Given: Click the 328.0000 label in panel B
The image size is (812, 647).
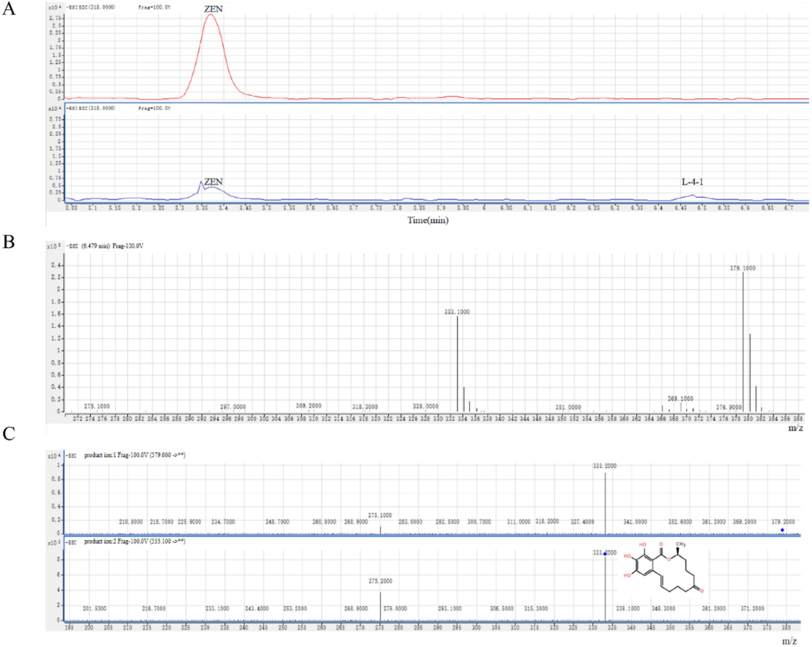Looking at the screenshot, I should pos(426,407).
